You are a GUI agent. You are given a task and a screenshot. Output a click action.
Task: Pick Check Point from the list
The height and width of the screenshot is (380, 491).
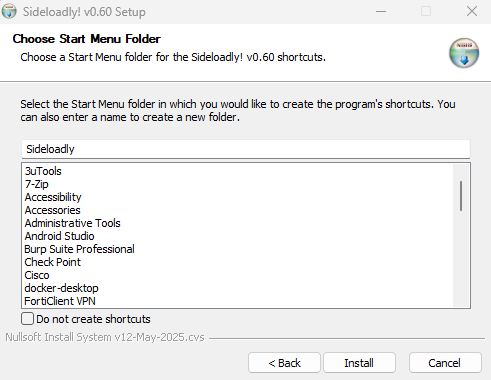(x=52, y=262)
